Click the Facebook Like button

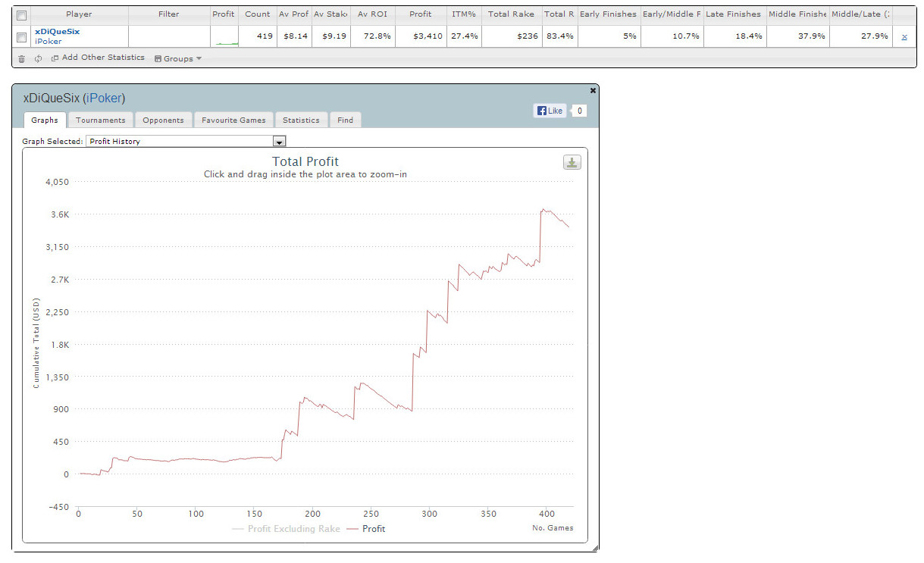[550, 111]
